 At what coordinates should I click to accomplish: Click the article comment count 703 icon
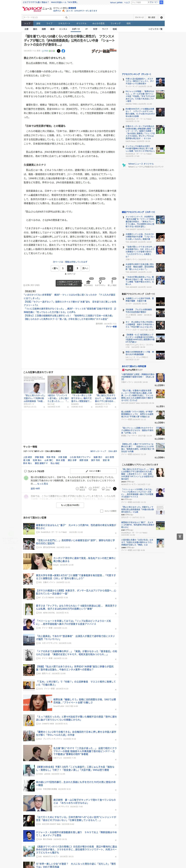pos(45,51)
